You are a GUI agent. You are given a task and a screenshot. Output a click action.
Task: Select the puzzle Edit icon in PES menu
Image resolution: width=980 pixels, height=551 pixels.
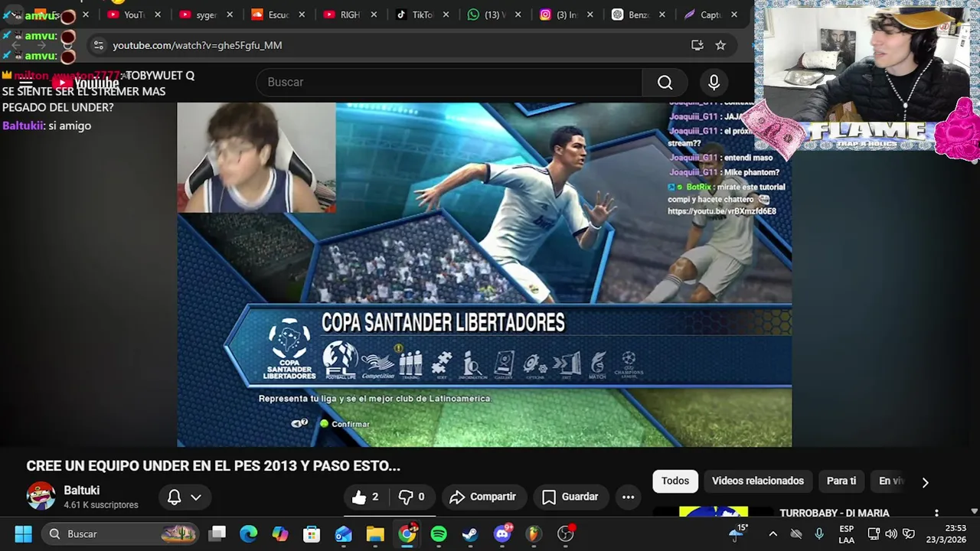(x=442, y=364)
